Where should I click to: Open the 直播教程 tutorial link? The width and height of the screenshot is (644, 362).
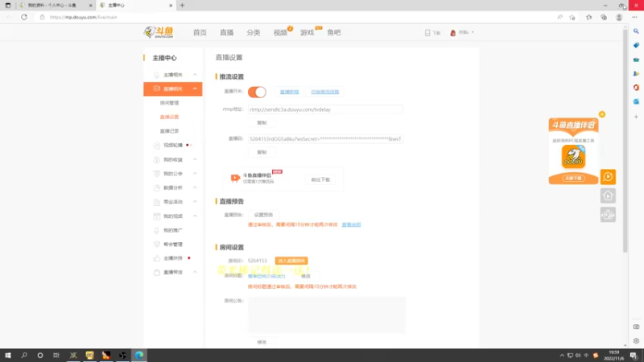289,92
